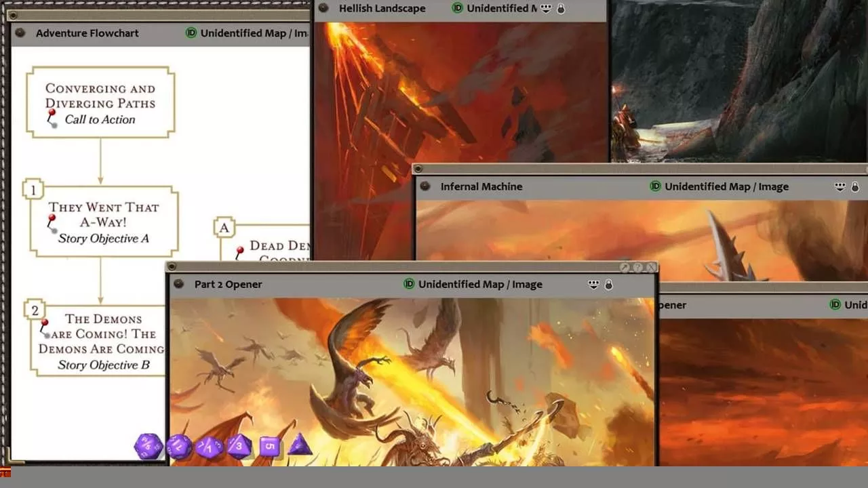Select the purple d10 die
Image resolution: width=868 pixels, height=488 pixels.
[x=209, y=447]
